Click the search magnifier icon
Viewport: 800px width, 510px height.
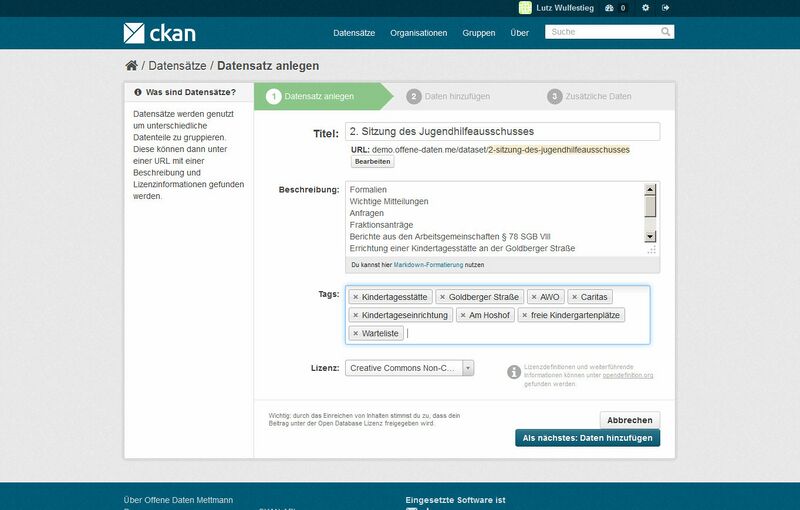[667, 32]
